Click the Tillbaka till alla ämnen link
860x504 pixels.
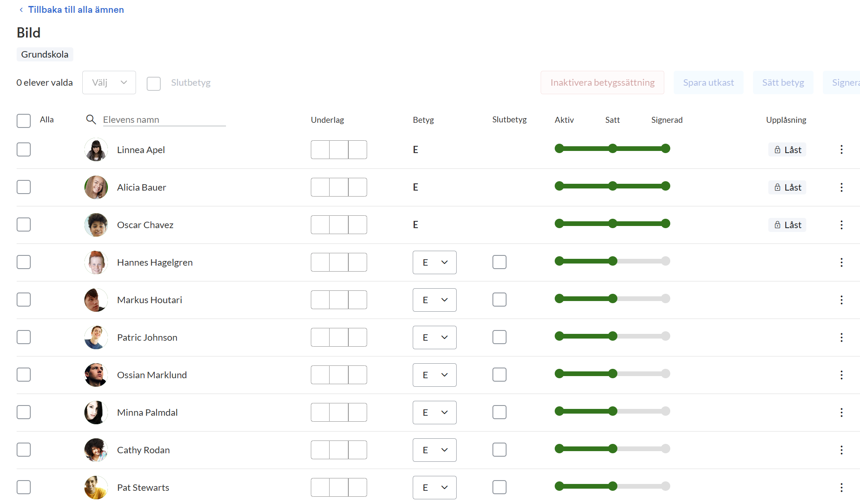[x=76, y=10]
